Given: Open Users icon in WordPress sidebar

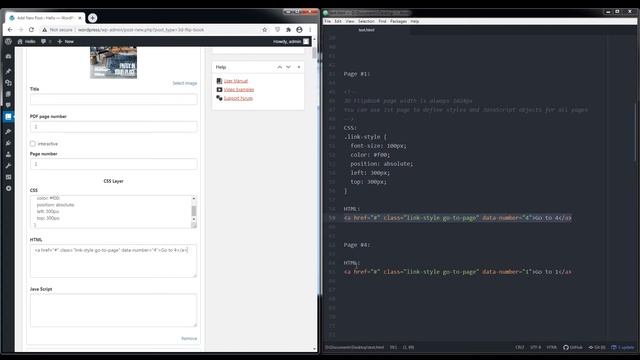Looking at the screenshot, I should (x=8, y=154).
